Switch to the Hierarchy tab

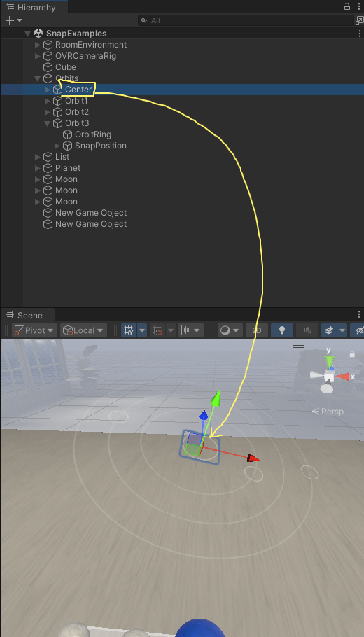coord(34,7)
